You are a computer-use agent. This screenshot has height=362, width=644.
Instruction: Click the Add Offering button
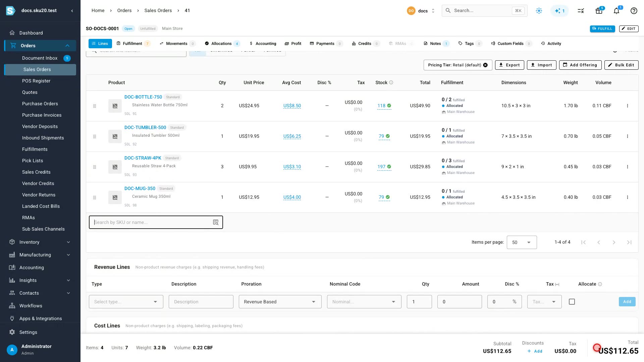[580, 65]
